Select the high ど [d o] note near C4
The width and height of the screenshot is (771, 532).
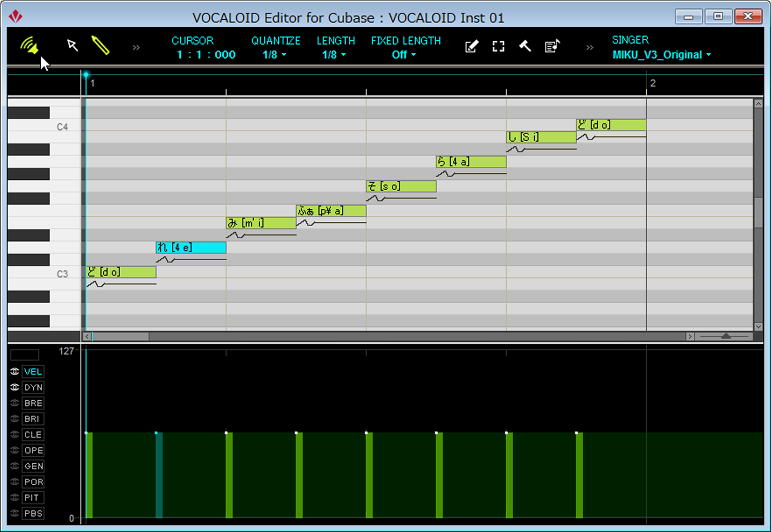click(x=611, y=125)
